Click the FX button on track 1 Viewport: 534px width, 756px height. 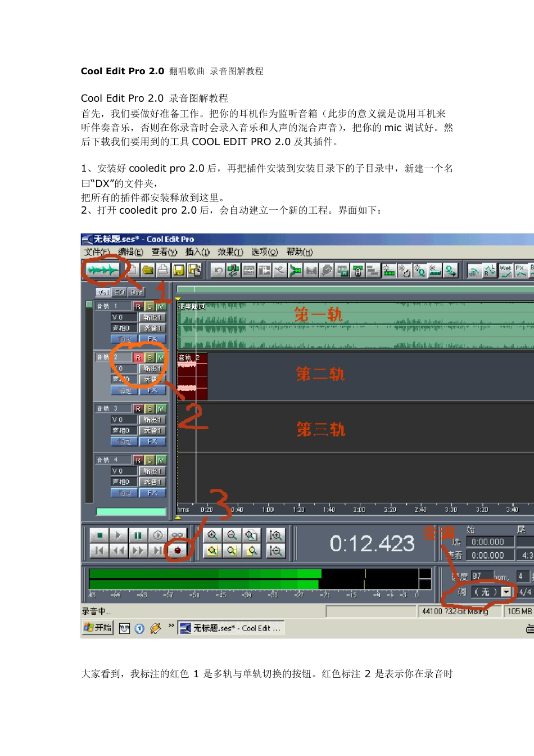pyautogui.click(x=152, y=339)
